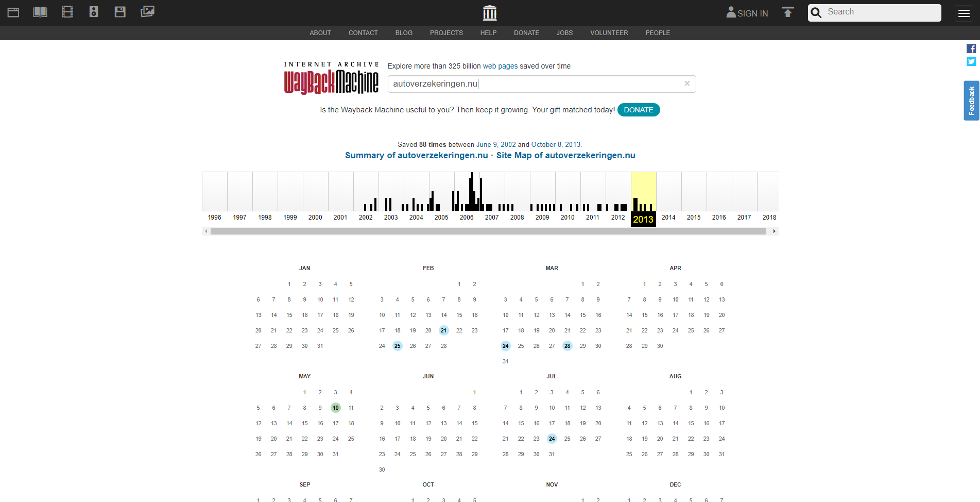Image resolution: width=980 pixels, height=502 pixels.
Task: Click the teal DONATE button
Action: (639, 110)
